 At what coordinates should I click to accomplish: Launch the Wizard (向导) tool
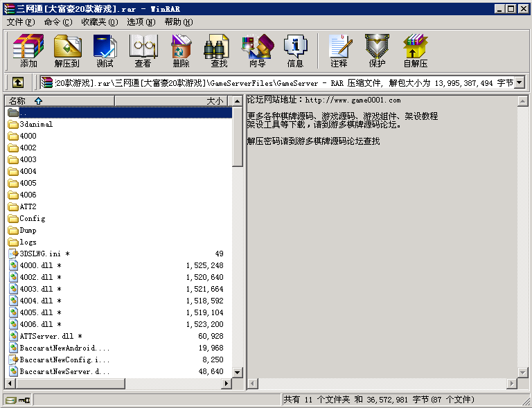pos(257,51)
